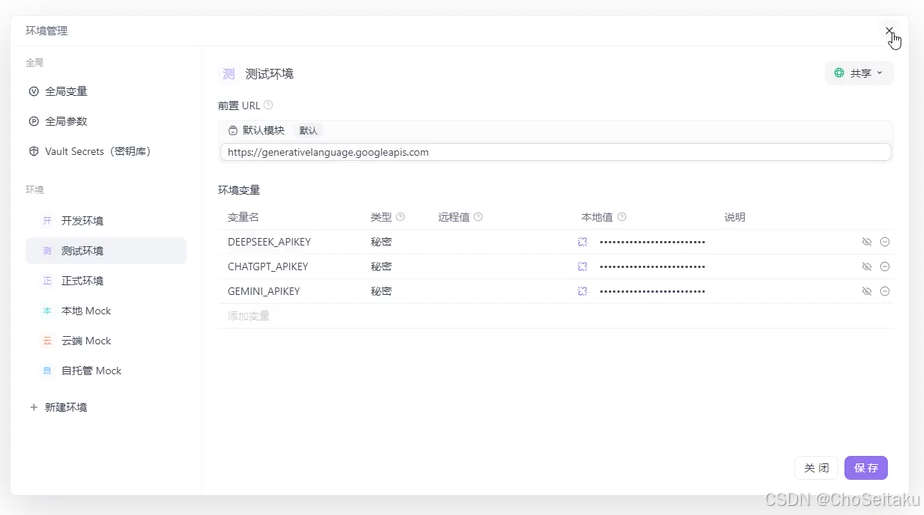This screenshot has height=515, width=924.
Task: Click the 保存 button
Action: pyautogui.click(x=866, y=468)
